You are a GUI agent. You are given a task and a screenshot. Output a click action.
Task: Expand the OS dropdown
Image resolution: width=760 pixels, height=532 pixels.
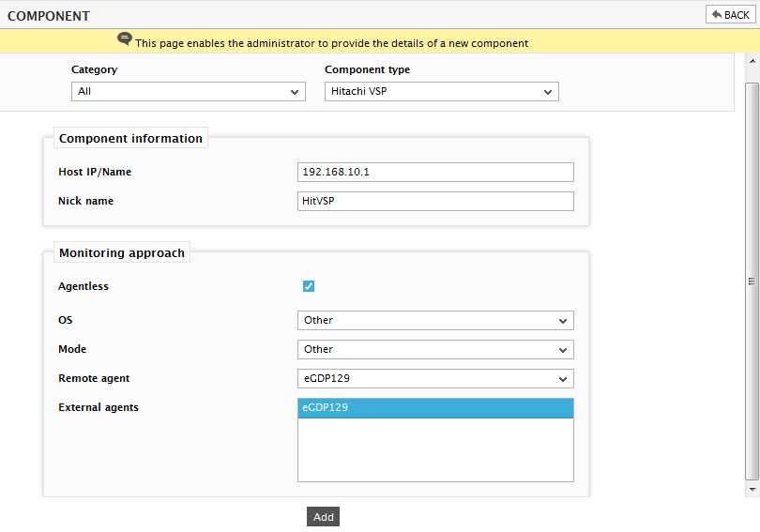(435, 320)
